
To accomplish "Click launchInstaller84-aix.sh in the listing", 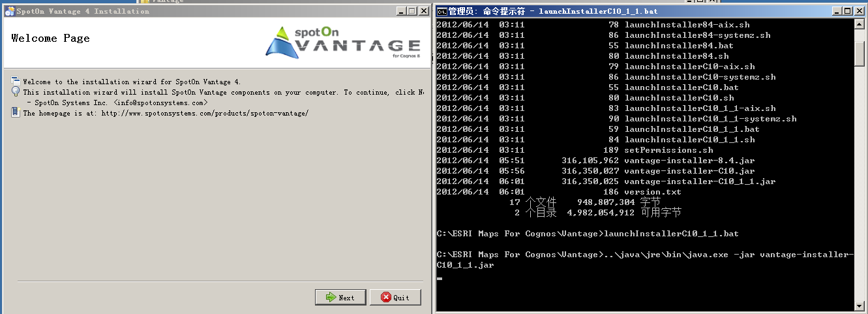I will pyautogui.click(x=687, y=25).
